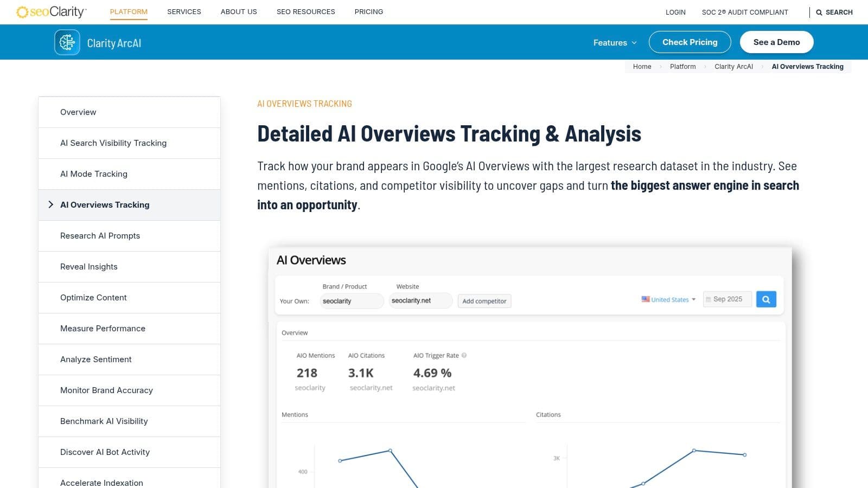The width and height of the screenshot is (868, 488).
Task: Click the blue search button in the AI Overviews demo
Action: tap(765, 299)
